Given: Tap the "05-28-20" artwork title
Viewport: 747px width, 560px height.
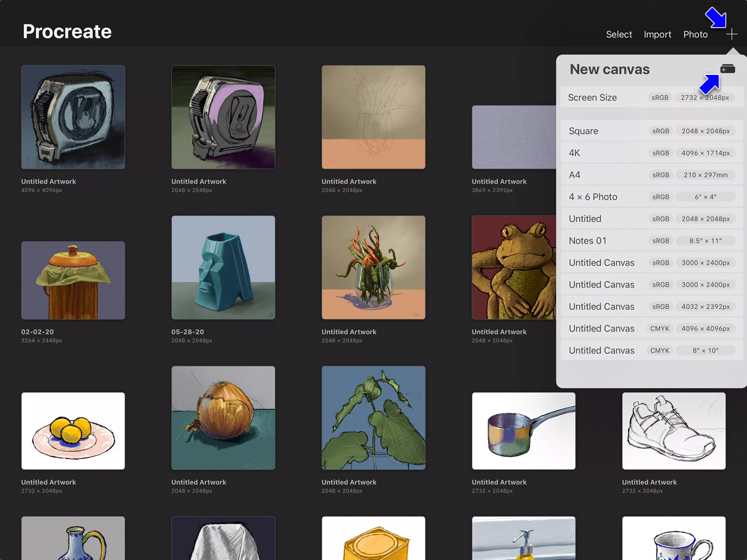Looking at the screenshot, I should pos(188,332).
